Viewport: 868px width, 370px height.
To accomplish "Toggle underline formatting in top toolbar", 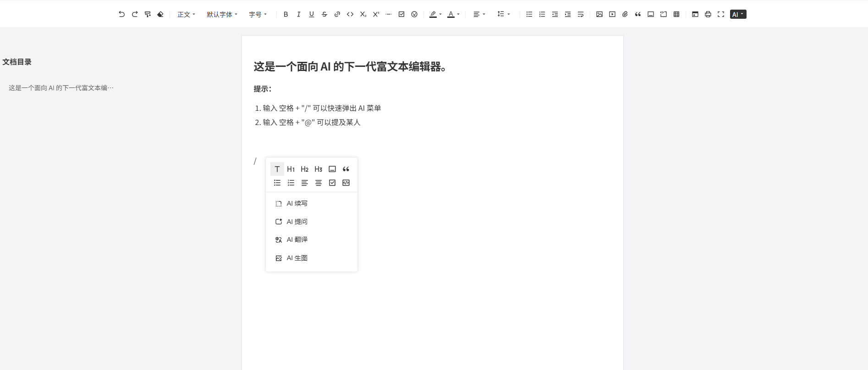I will click(x=312, y=14).
